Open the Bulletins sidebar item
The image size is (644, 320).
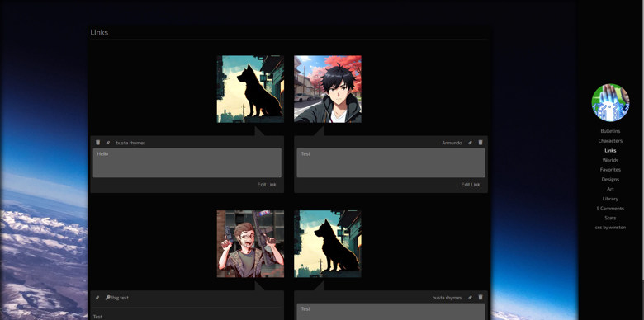click(610, 131)
